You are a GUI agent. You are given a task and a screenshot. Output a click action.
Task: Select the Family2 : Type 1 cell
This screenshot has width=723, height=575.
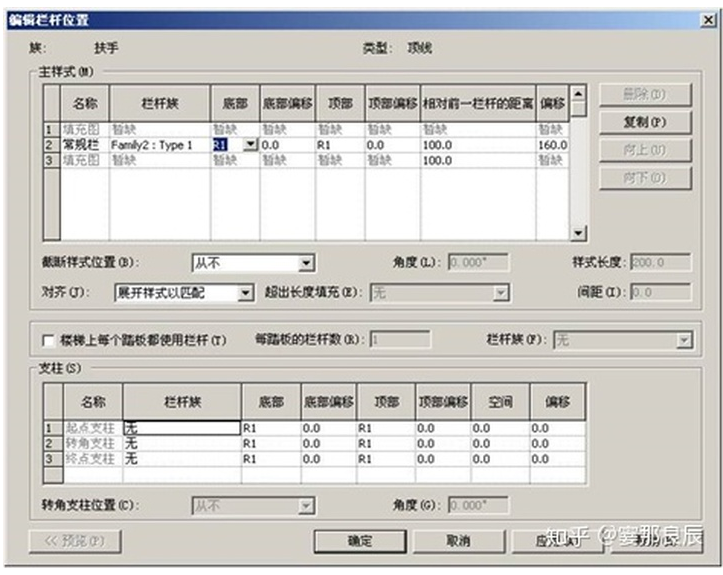(160, 145)
